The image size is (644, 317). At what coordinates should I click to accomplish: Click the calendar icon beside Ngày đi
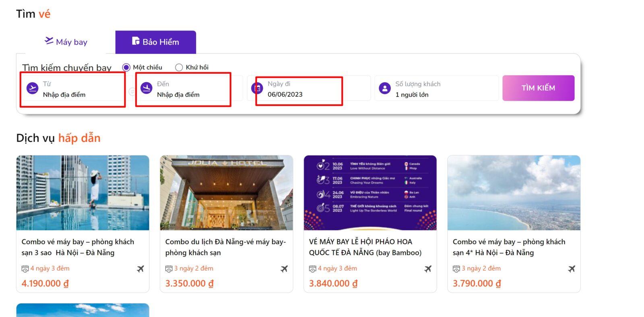[x=257, y=88]
